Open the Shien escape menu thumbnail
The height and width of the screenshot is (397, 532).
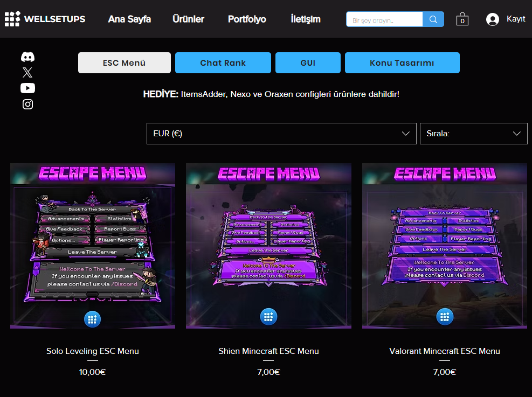pyautogui.click(x=268, y=246)
